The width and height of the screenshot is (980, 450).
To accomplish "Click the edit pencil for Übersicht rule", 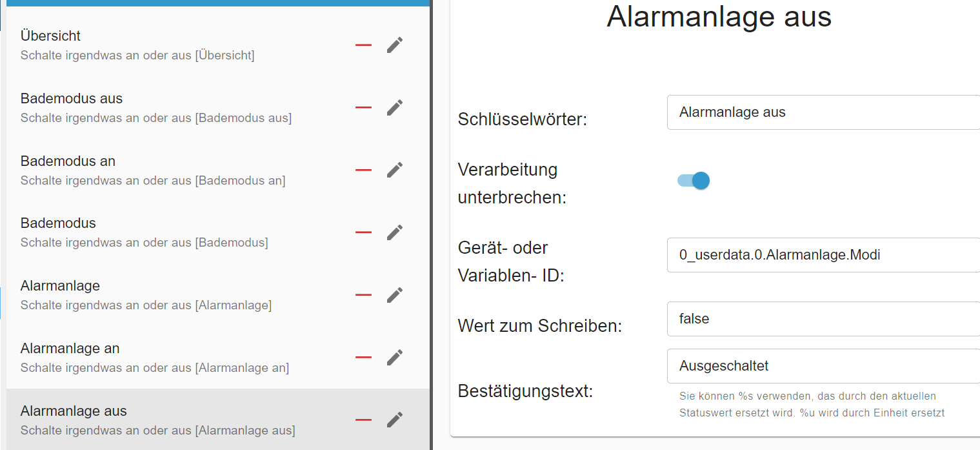I will coord(394,45).
